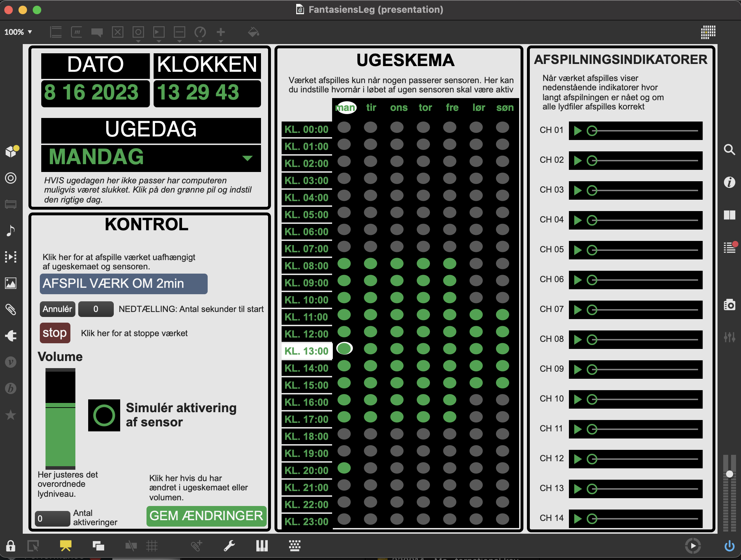Click the dial icon in top toolbar
This screenshot has width=741, height=560.
click(200, 32)
